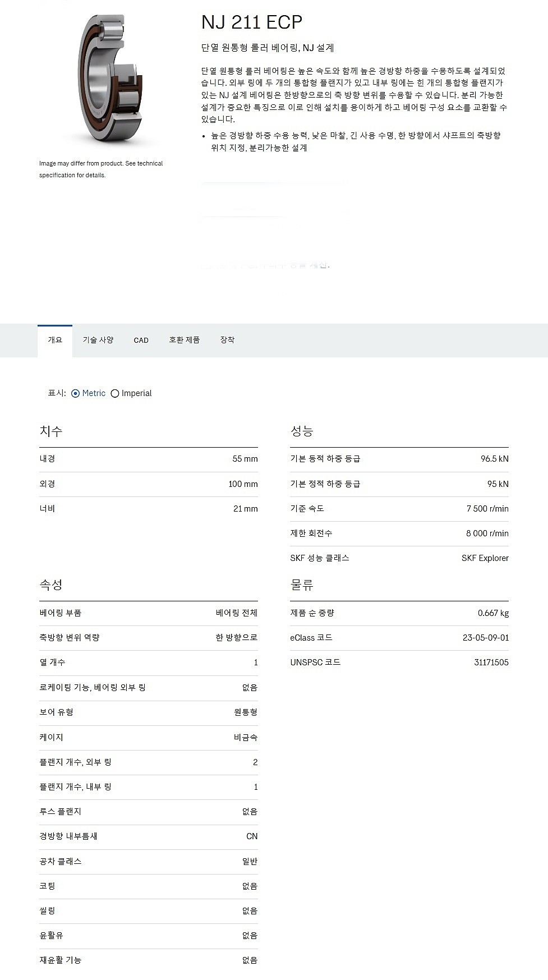Click the 제품 순 중량 label

pos(312,613)
